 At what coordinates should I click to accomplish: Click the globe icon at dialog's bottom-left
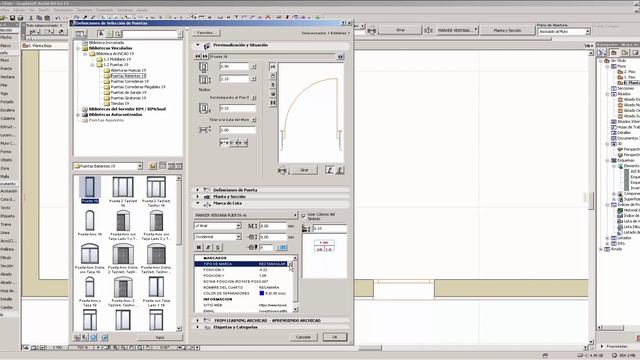[x=94, y=337]
